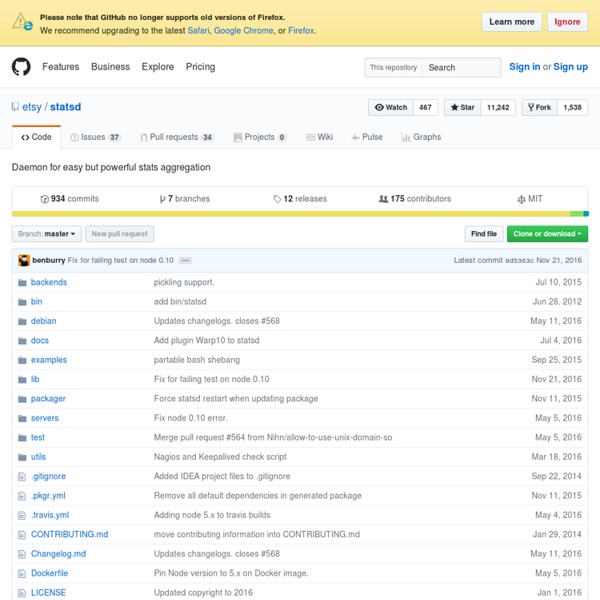
Task: Click the green language bar segment
Action: pyautogui.click(x=576, y=214)
